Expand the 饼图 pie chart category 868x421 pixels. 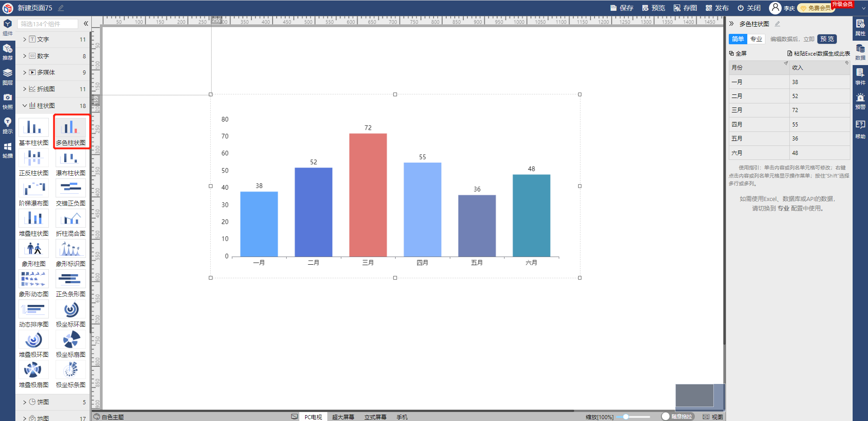53,402
